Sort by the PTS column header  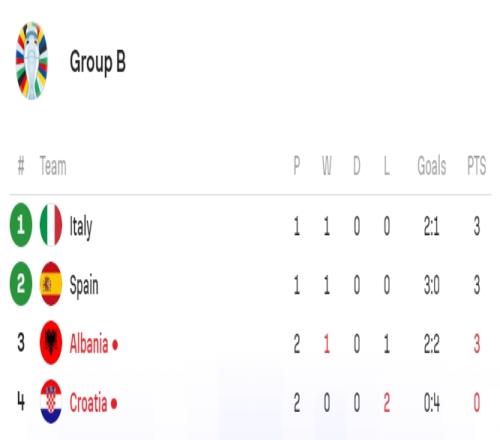[x=477, y=166]
